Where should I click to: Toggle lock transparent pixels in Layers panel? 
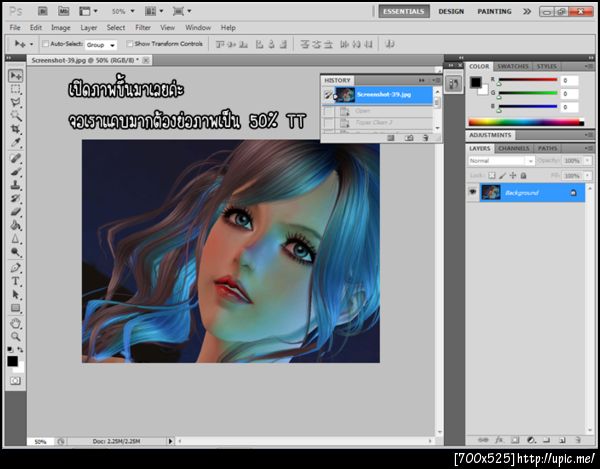click(492, 176)
